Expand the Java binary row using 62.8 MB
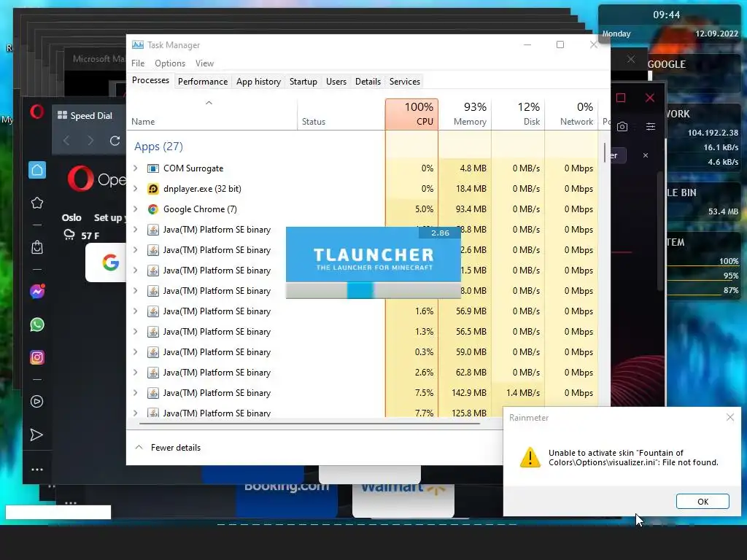Viewport: 747px width, 560px height. tap(136, 373)
